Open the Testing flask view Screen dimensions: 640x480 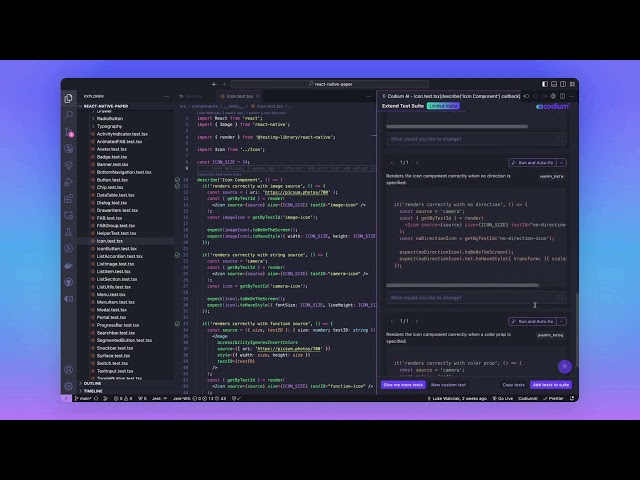[69, 232]
